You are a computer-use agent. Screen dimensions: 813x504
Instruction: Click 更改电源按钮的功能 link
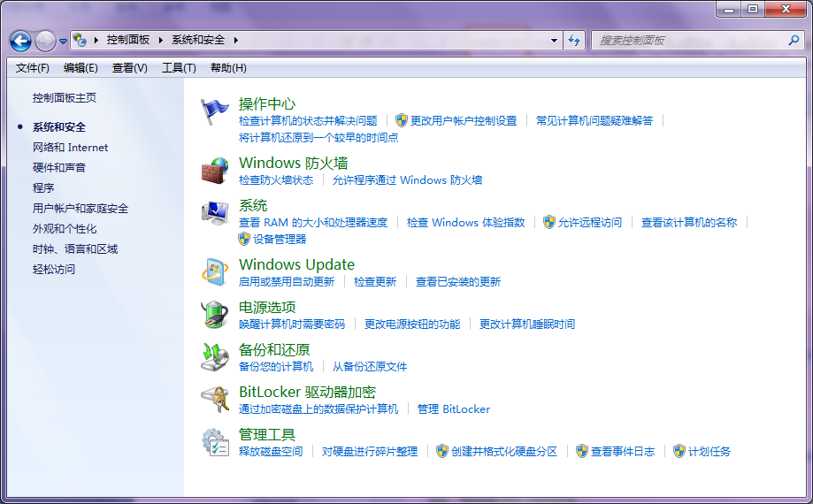(x=412, y=324)
